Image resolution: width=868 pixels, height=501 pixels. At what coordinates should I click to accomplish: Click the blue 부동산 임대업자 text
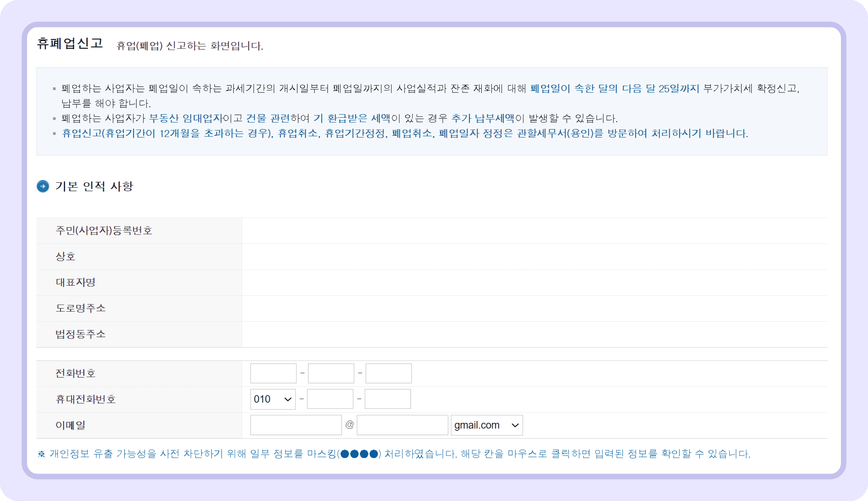pyautogui.click(x=186, y=118)
